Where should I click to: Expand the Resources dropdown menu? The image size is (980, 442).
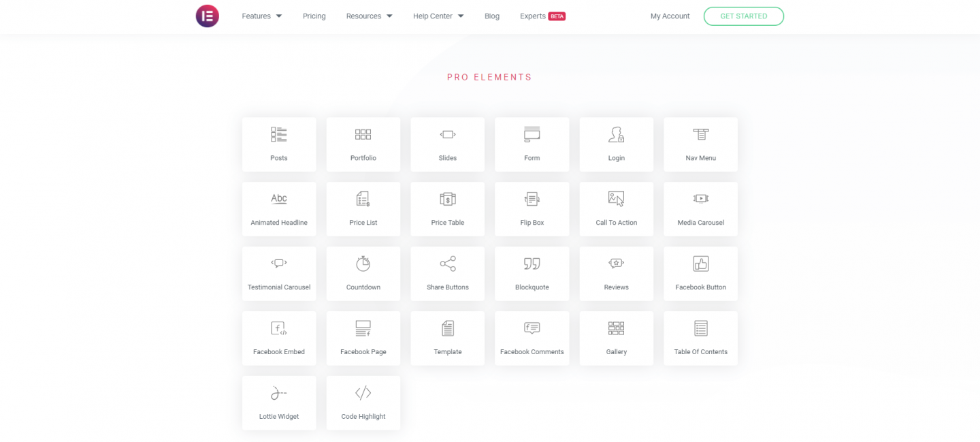tap(370, 16)
